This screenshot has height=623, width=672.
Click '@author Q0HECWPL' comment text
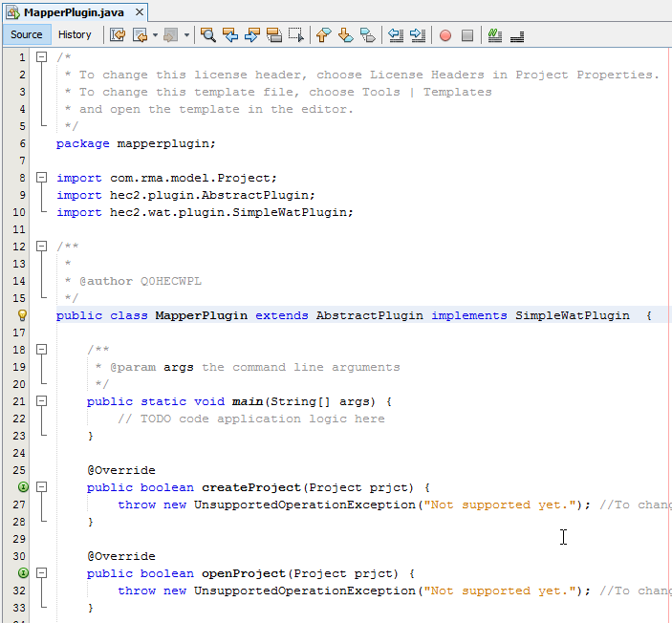coord(141,281)
